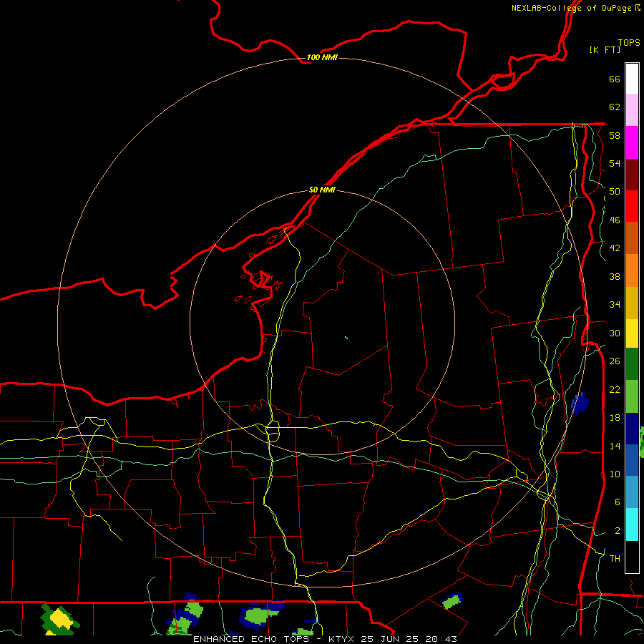
Task: Click the dark orange 46 K FT legend color
Action: 632,238
